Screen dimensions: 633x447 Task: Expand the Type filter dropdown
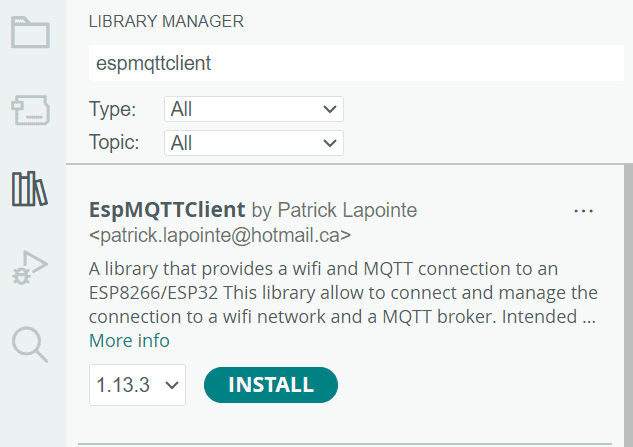click(x=254, y=109)
